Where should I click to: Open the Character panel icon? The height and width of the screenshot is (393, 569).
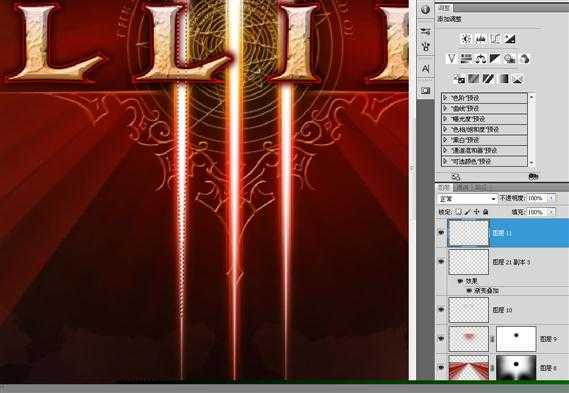(x=426, y=69)
